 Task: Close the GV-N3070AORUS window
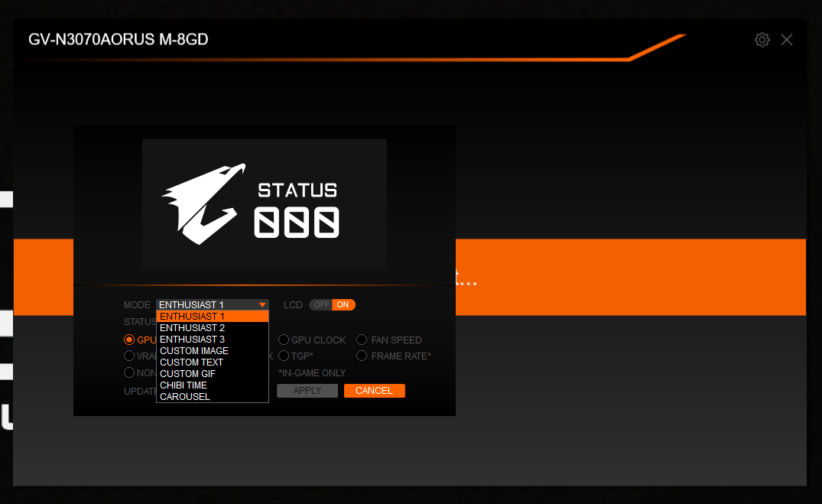click(x=786, y=40)
